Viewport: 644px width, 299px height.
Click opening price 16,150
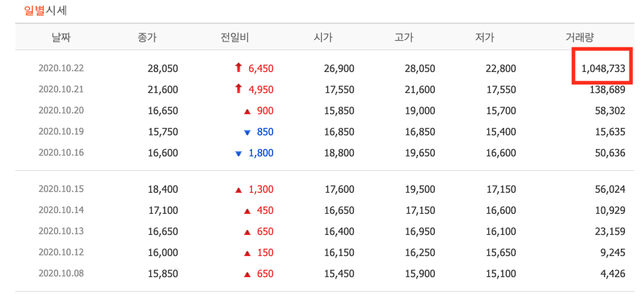pos(339,252)
